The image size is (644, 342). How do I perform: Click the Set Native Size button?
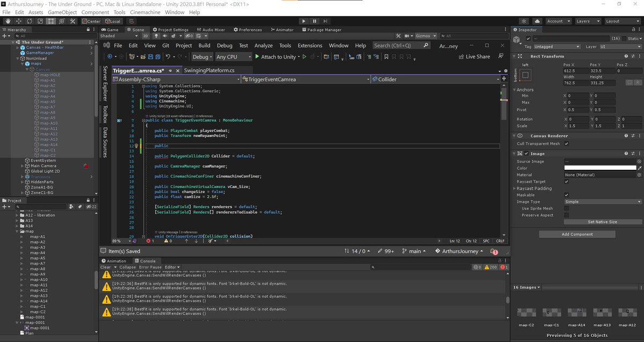click(602, 222)
